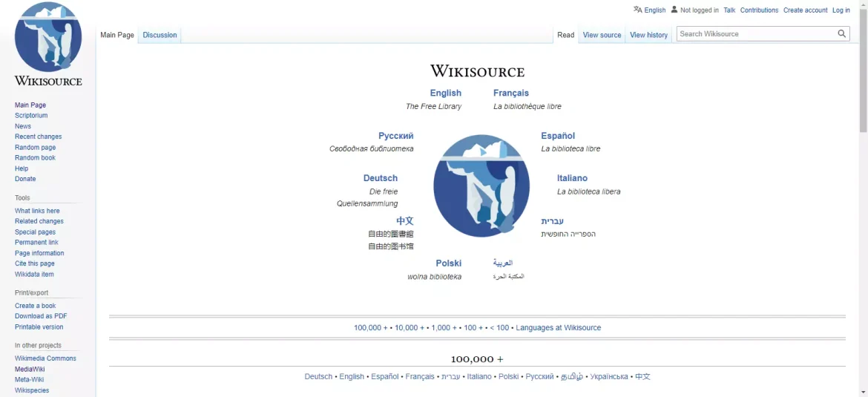Open Deutsch in the bottom language list
This screenshot has width=868, height=397.
tap(318, 376)
